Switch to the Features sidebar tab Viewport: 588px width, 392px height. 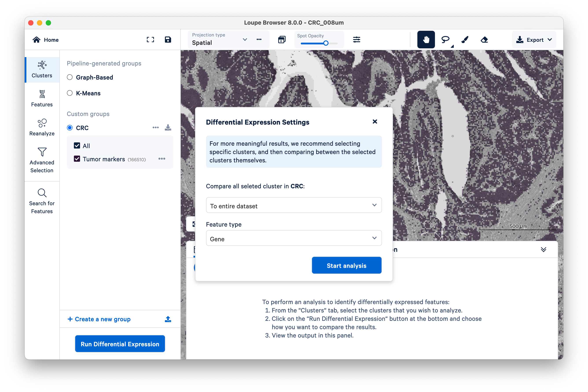(42, 98)
